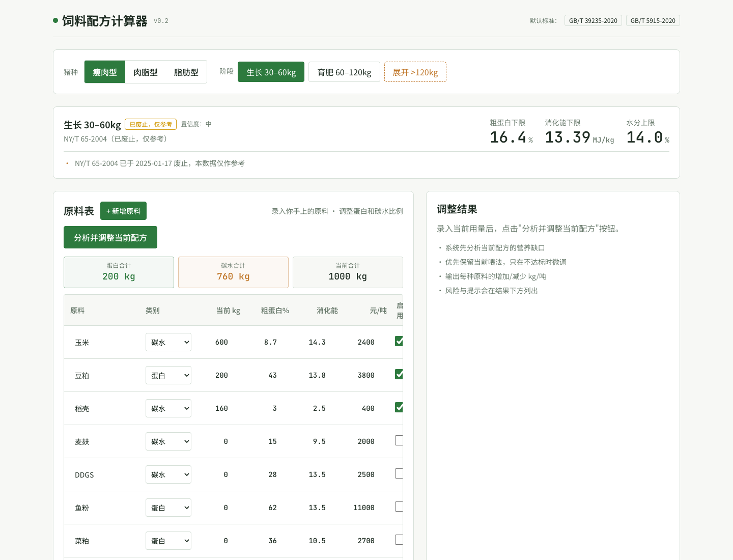Open category dropdown for 菜粕 row
Image resolution: width=733 pixels, height=560 pixels.
168,541
